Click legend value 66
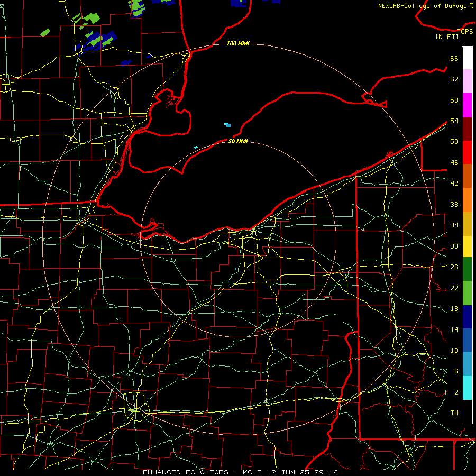 coord(454,58)
